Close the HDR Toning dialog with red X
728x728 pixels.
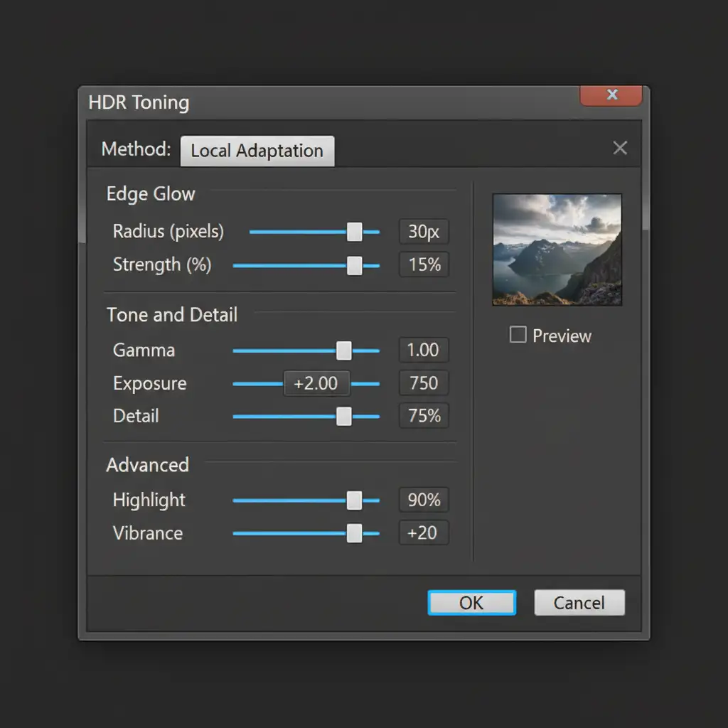611,95
